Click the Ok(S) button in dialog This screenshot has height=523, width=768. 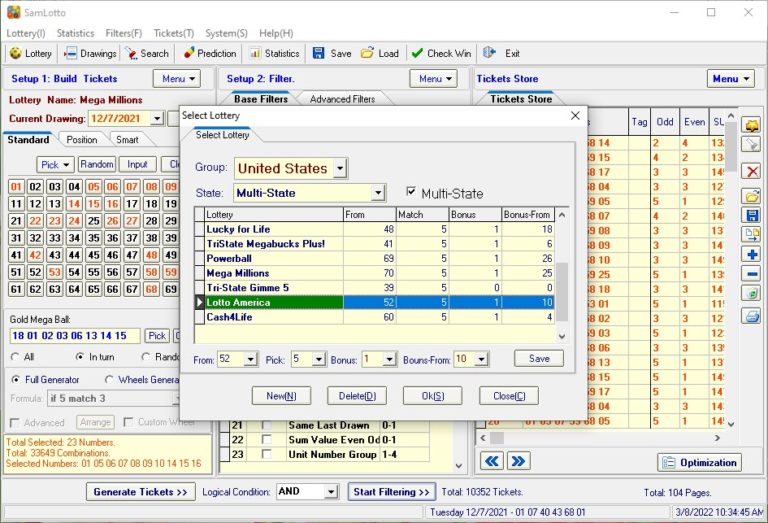tap(432, 396)
